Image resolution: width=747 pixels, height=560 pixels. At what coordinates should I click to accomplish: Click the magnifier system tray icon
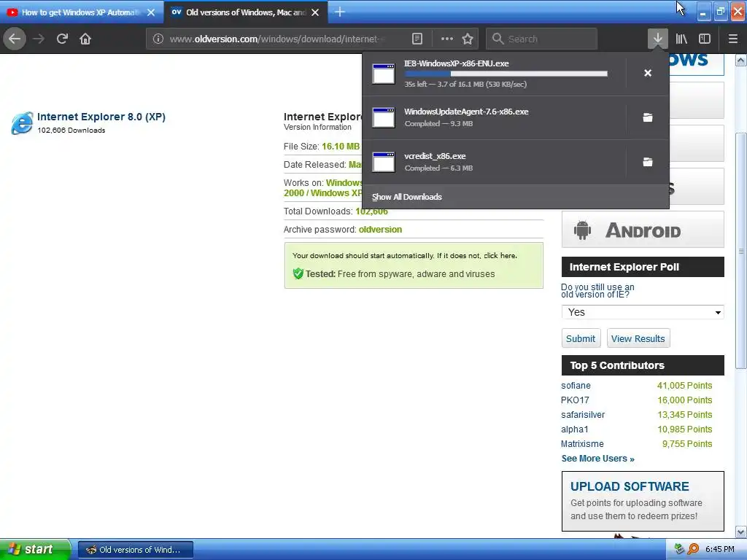click(693, 549)
